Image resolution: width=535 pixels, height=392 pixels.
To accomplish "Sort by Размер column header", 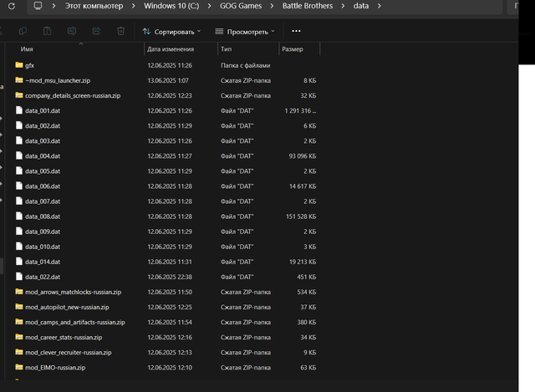I will [x=293, y=49].
